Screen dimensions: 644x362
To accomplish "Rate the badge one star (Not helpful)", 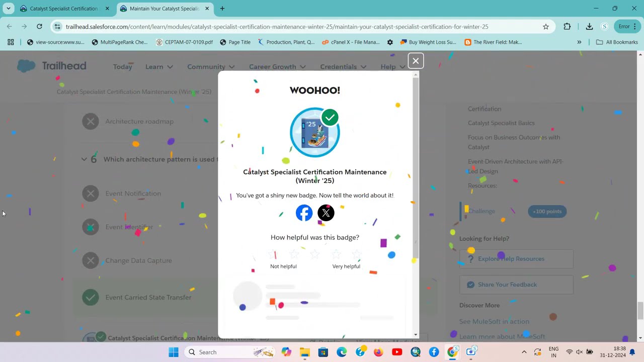I will 273,254.
